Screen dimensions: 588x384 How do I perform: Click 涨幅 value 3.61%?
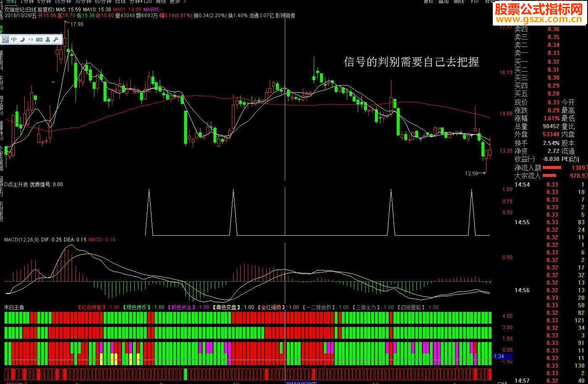(551, 119)
